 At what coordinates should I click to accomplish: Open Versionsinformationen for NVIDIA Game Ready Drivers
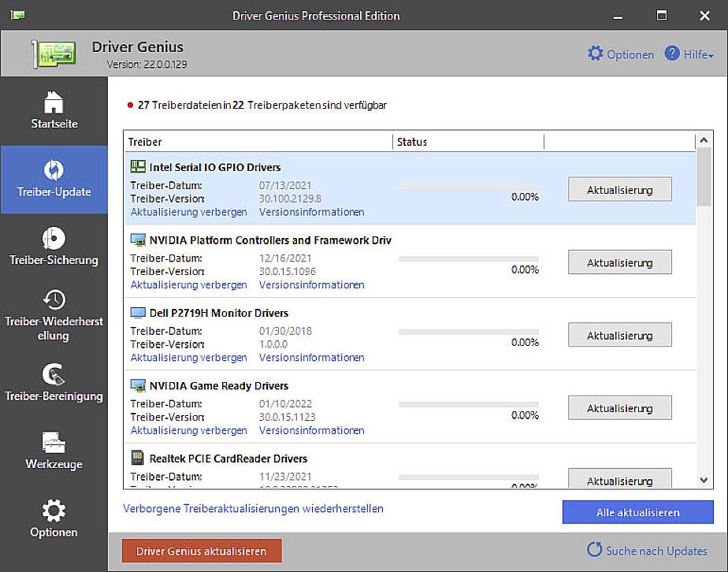(x=312, y=430)
